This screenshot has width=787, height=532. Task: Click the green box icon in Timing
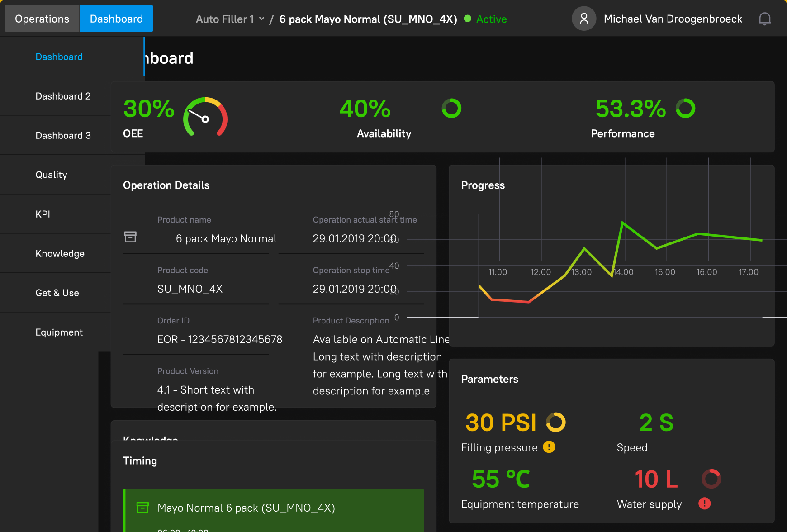pos(142,508)
